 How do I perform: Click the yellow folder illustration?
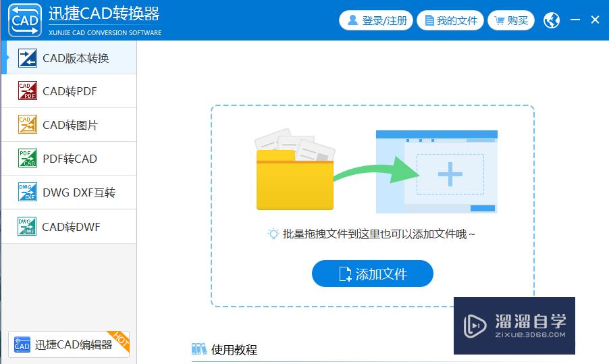pos(295,170)
